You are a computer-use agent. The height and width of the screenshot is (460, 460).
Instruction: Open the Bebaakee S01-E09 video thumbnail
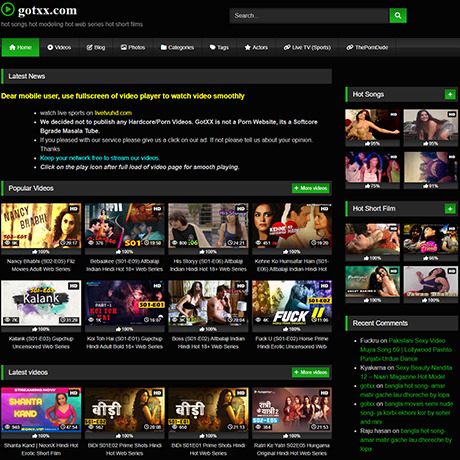(125, 226)
